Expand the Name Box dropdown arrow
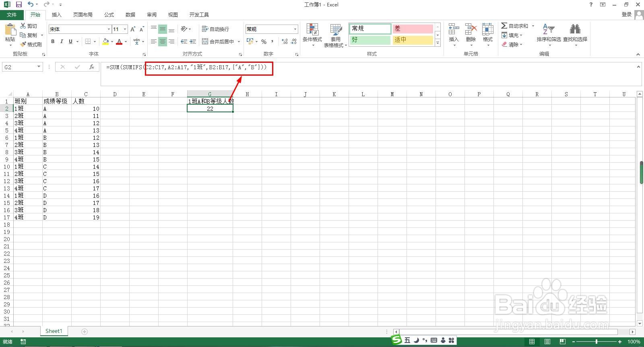The image size is (644, 347). click(39, 67)
